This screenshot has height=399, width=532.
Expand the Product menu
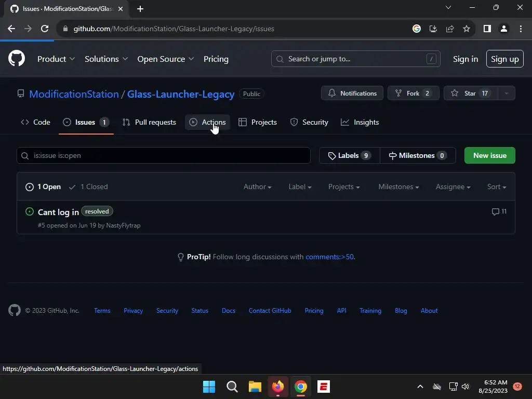pyautogui.click(x=56, y=59)
